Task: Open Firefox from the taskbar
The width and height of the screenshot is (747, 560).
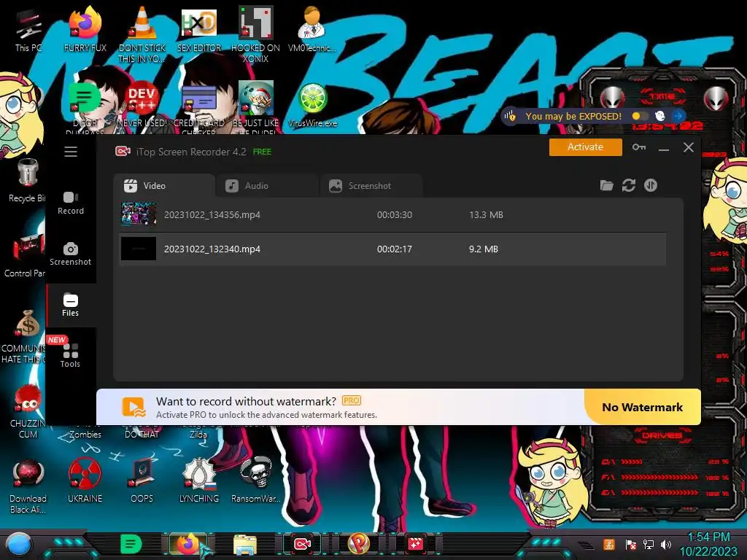Action: tap(187, 544)
